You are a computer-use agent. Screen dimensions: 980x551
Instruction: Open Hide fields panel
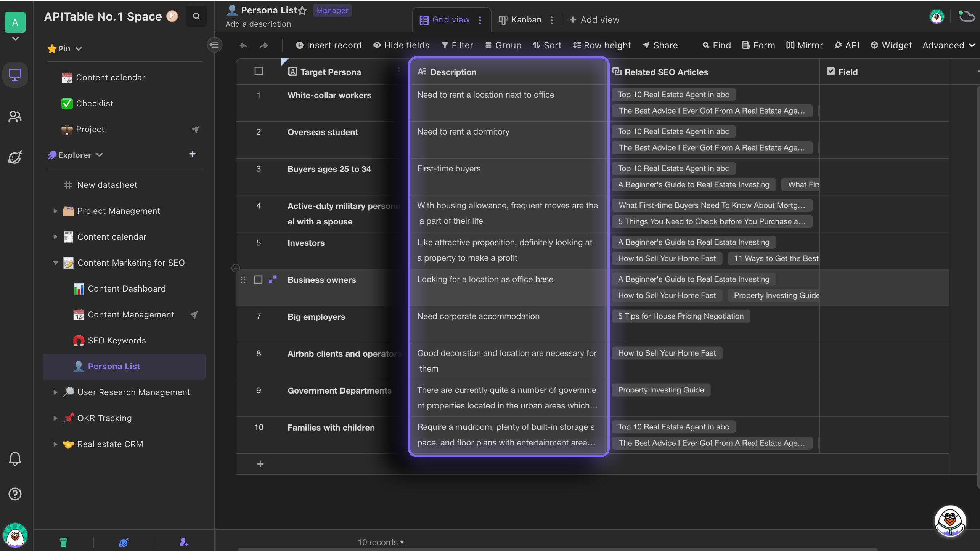click(401, 46)
